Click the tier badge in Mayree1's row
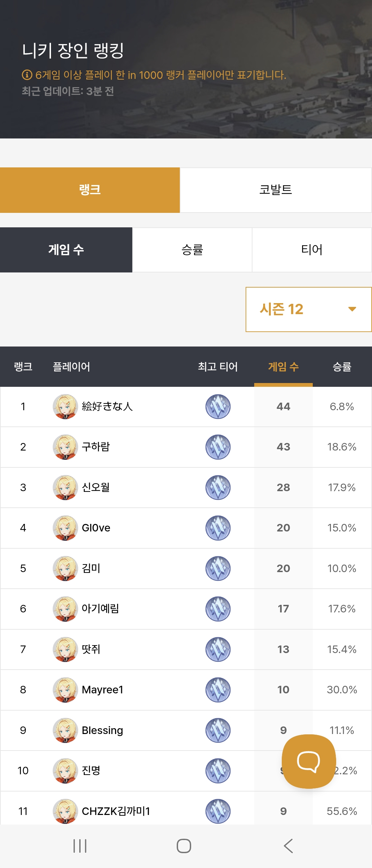Viewport: 372px width, 868px height. [218, 690]
